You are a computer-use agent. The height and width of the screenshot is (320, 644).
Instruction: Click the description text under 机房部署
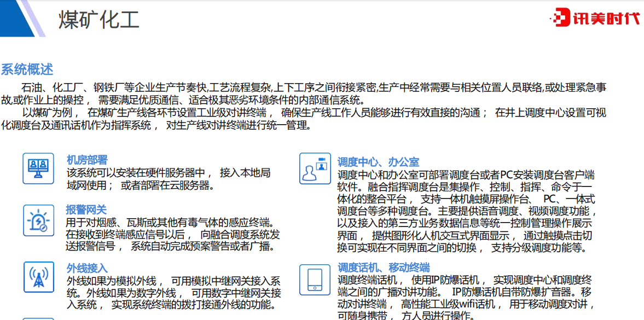coord(169,179)
